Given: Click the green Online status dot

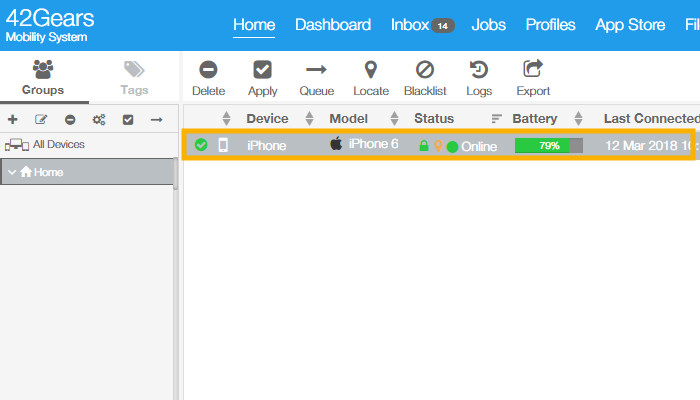Looking at the screenshot, I should click(452, 146).
